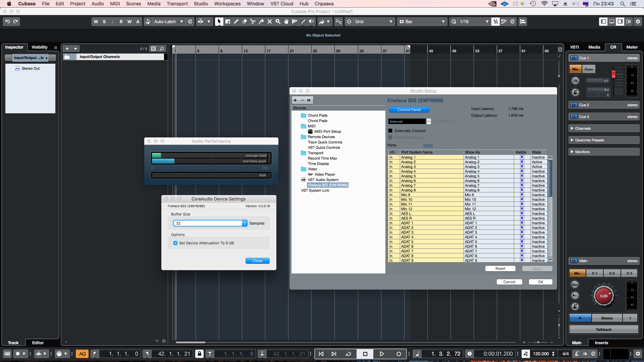Select the Glue tool
This screenshot has width=644, height=362.
coord(261,21)
